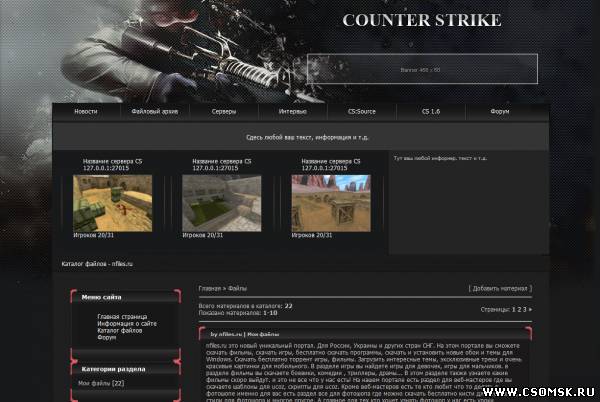Viewport: 600px width, 402px height.
Task: Select the CS:Source menu item
Action: pos(362,112)
